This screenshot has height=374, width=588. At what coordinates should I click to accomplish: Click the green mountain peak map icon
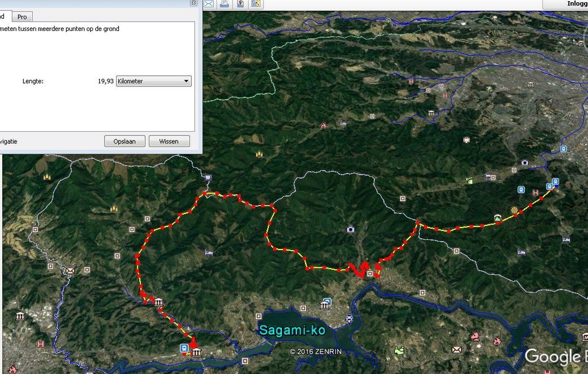(498, 217)
